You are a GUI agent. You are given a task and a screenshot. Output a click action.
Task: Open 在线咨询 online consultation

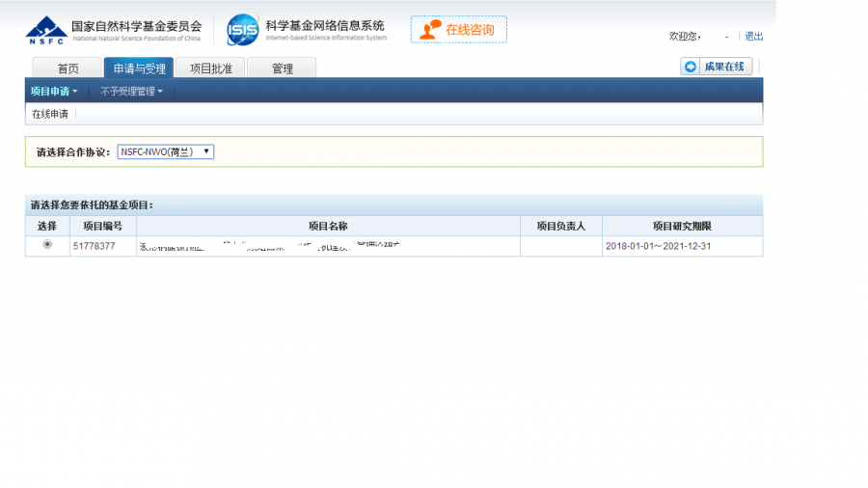(x=458, y=29)
